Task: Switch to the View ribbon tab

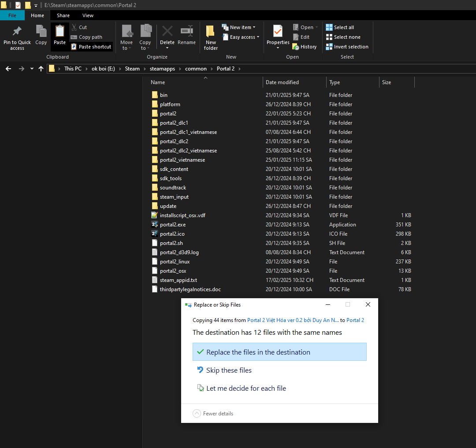Action: (x=88, y=15)
